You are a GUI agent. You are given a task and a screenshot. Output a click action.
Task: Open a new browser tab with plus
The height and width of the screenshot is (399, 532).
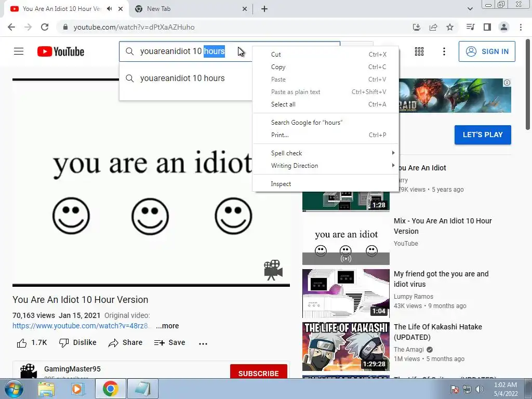[264, 9]
